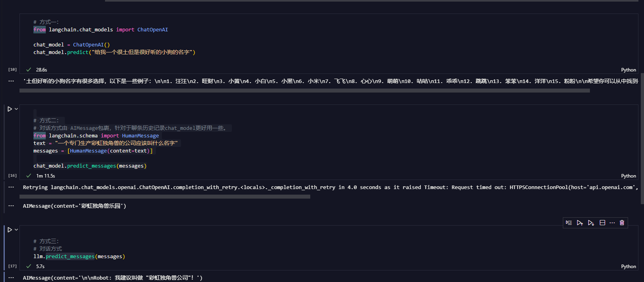Open output actions for Retrying timeout message

(11, 187)
